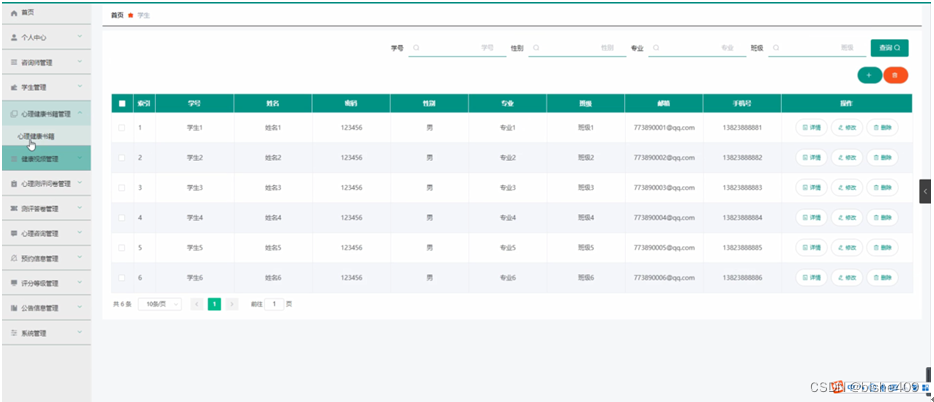The height and width of the screenshot is (402, 934).
Task: Check the checkbox for row 学生3
Action: [122, 188]
